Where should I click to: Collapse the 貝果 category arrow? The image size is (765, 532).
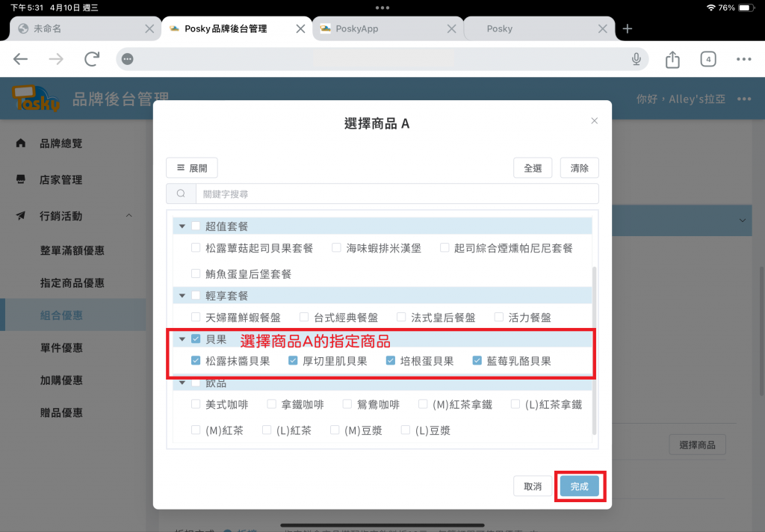point(182,339)
